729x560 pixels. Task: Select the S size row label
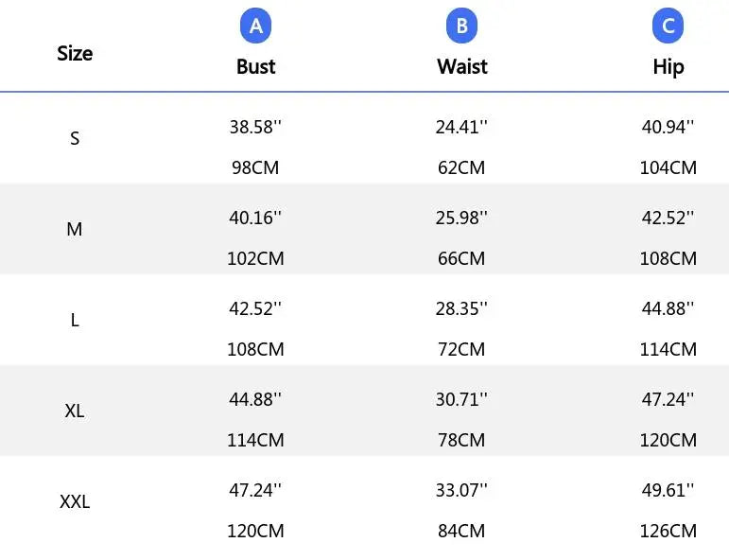click(x=75, y=139)
